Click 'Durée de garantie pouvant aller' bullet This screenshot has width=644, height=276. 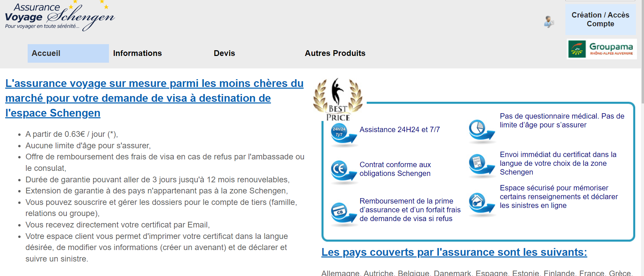tap(158, 180)
